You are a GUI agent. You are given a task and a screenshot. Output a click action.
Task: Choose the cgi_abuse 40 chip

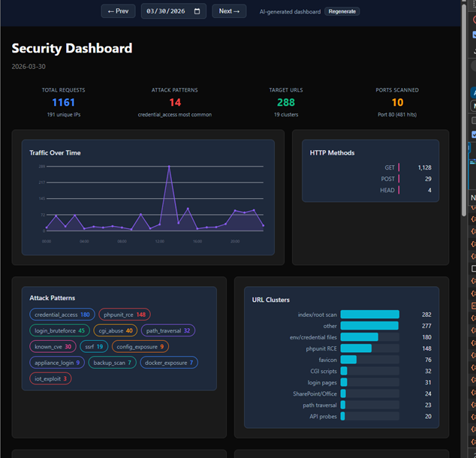116,330
